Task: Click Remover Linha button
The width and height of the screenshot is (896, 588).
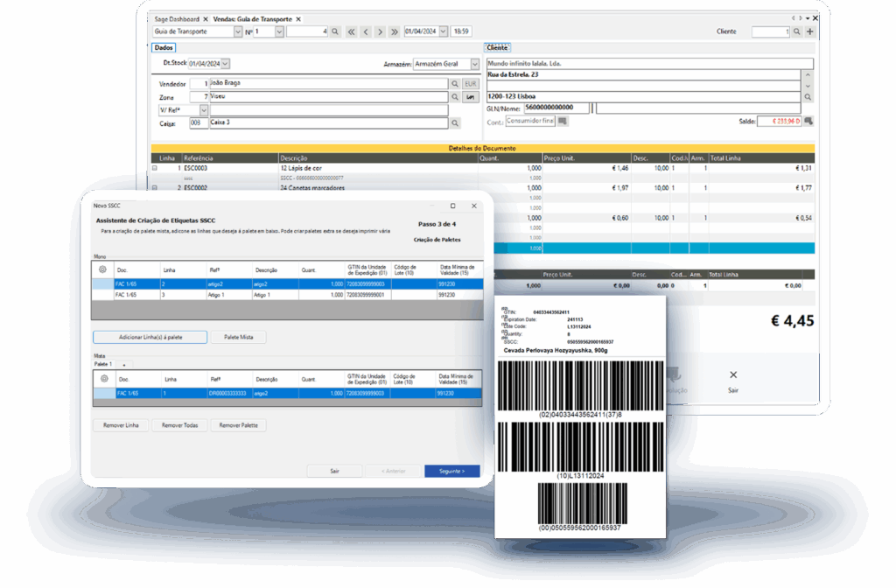Action: pos(121,425)
